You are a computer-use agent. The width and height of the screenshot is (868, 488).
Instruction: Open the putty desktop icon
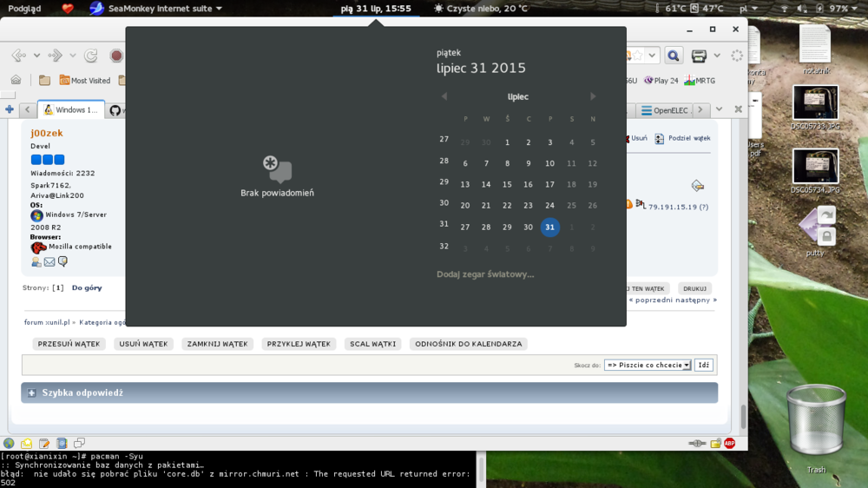coord(816,232)
